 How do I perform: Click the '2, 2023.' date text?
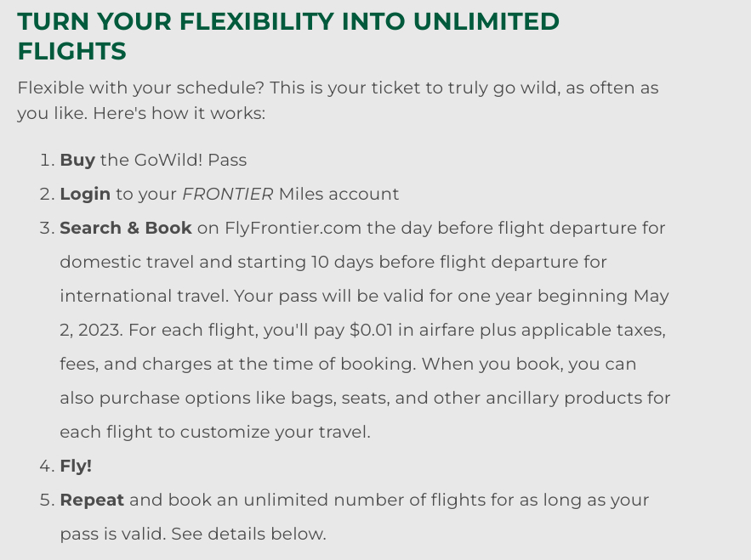click(92, 330)
